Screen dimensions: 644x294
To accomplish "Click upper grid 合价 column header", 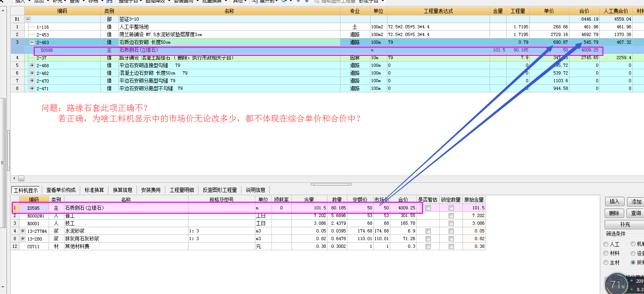I will pos(584,11).
